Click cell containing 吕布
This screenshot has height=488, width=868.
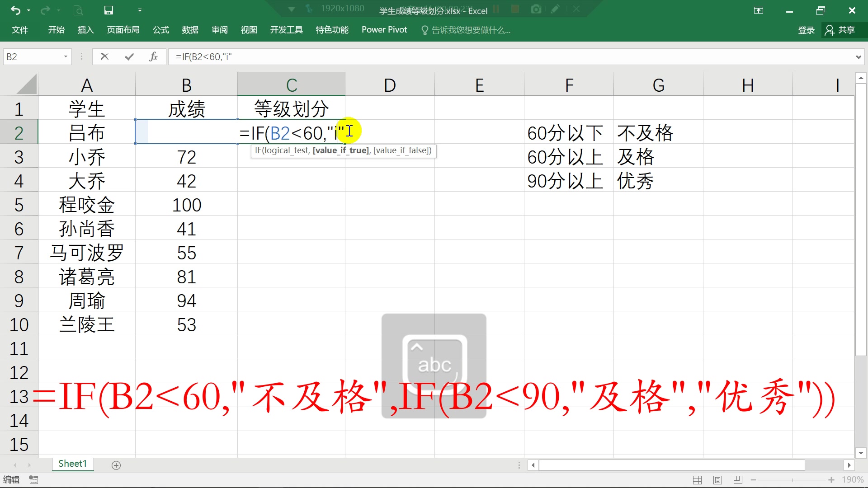[87, 133]
